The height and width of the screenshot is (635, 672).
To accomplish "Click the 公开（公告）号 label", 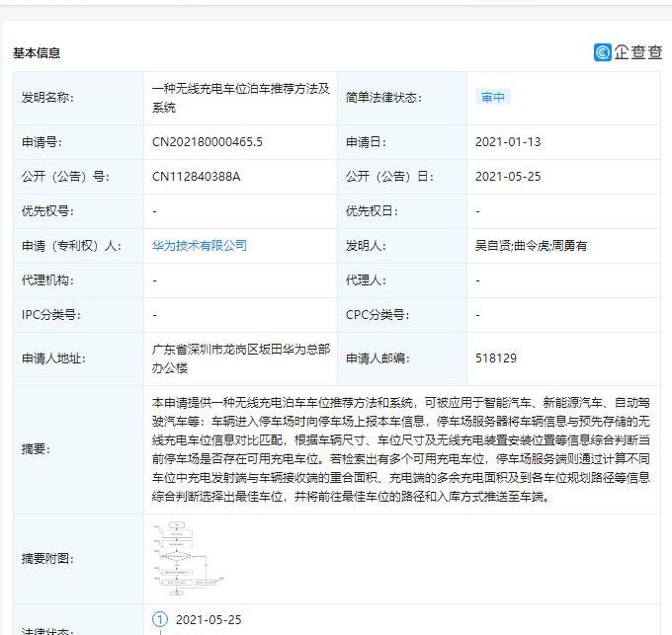I will 65,177.
